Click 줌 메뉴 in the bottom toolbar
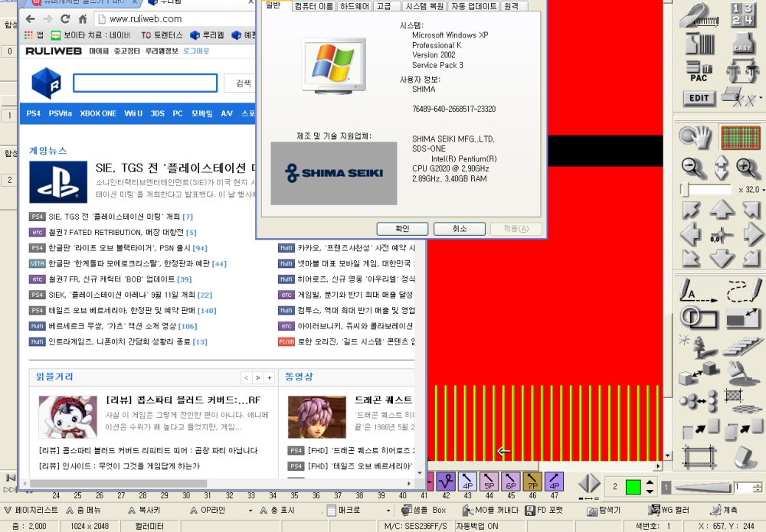This screenshot has width=766, height=532. (x=83, y=510)
